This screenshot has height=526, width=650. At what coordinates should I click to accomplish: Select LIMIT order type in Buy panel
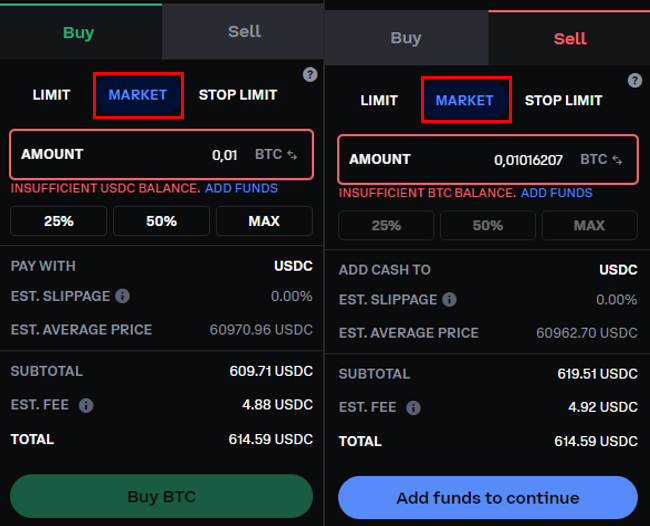point(51,95)
